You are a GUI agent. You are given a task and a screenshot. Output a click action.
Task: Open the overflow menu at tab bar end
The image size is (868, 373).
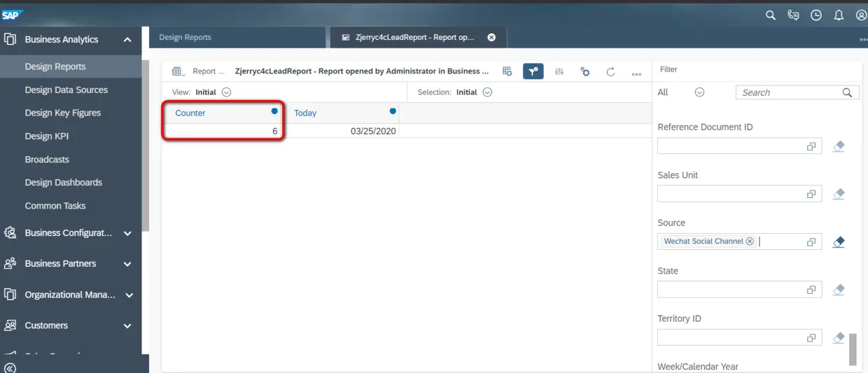[863, 40]
